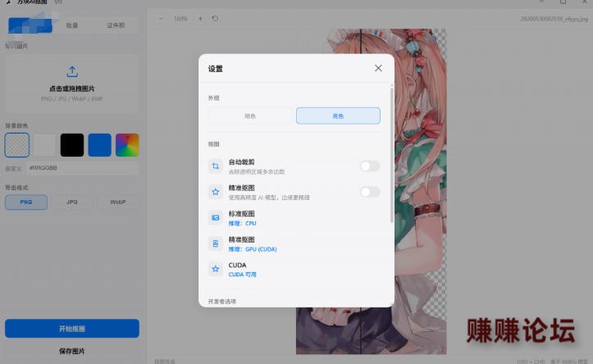Click the #RRGGBB custom color field
This screenshot has height=364, width=593.
point(83,168)
